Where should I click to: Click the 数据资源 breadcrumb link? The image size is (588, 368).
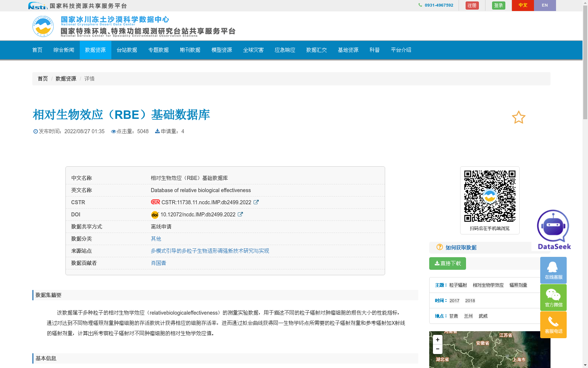(x=66, y=79)
